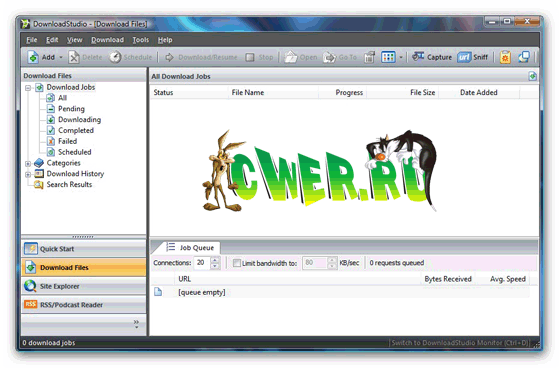Image resolution: width=560 pixels, height=368 pixels.
Task: Click Switch to DownloadStudio Monitor in status bar
Action: tap(459, 343)
